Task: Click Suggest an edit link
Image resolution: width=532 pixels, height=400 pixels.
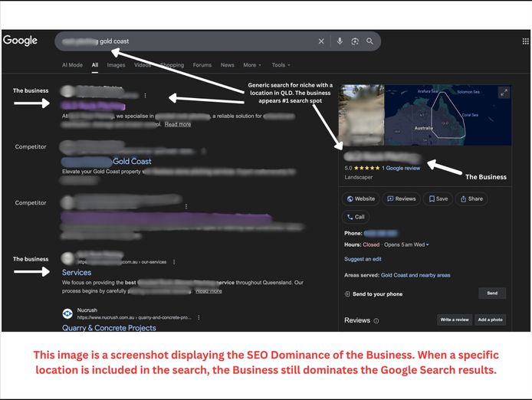Action: click(x=363, y=259)
